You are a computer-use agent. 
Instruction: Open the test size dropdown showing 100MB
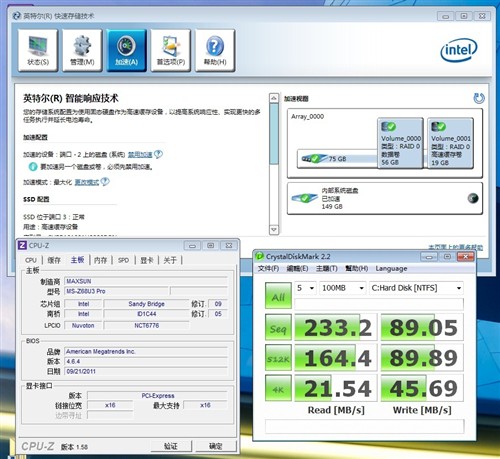(x=343, y=288)
